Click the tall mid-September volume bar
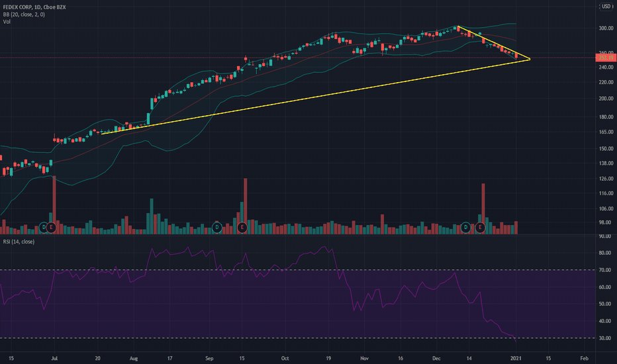This screenshot has height=364, width=617. point(246,206)
